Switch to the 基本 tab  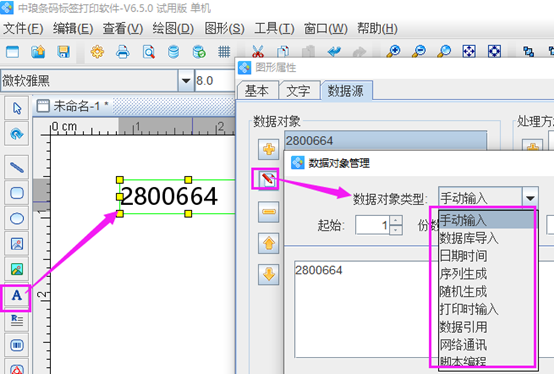click(257, 91)
